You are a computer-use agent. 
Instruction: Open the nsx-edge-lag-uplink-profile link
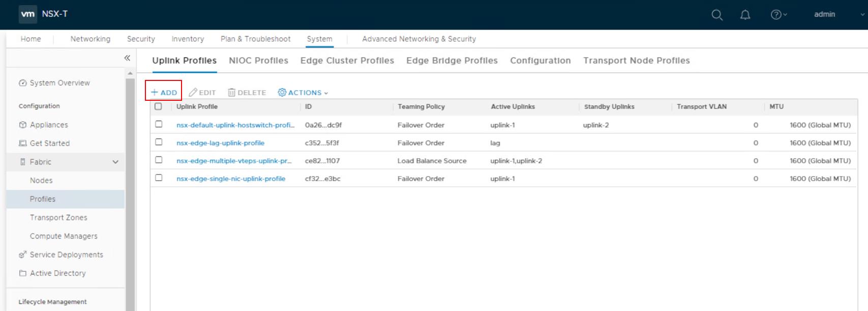(x=220, y=143)
